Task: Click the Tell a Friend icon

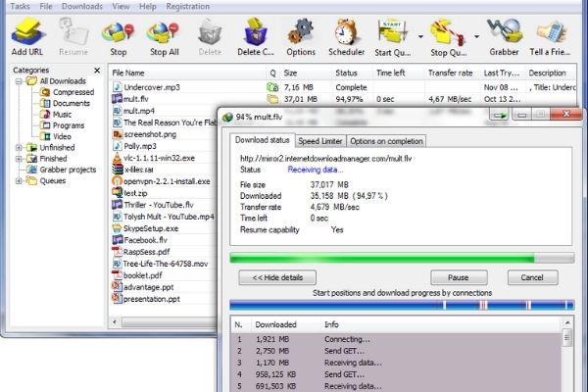Action: [x=551, y=32]
